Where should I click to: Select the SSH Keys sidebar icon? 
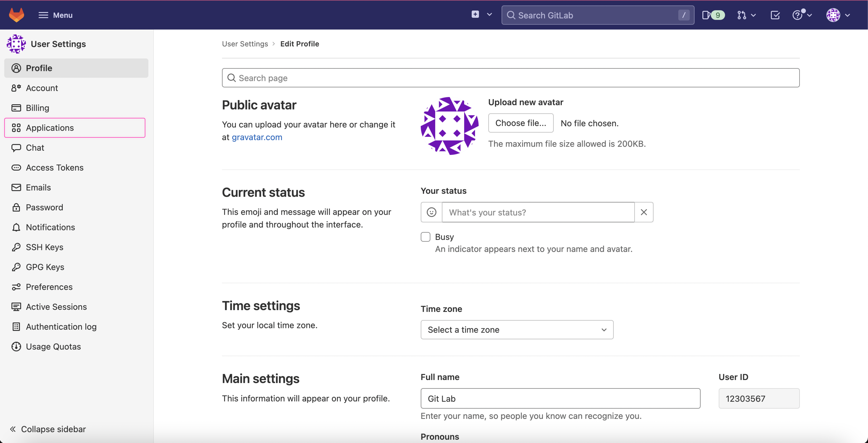pyautogui.click(x=16, y=247)
